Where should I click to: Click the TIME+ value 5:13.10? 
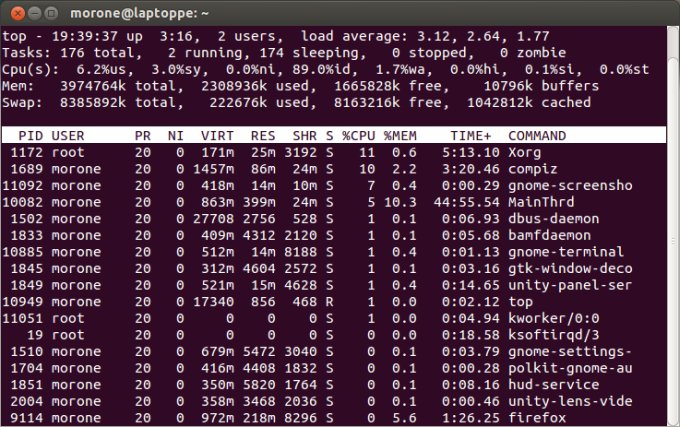point(471,153)
